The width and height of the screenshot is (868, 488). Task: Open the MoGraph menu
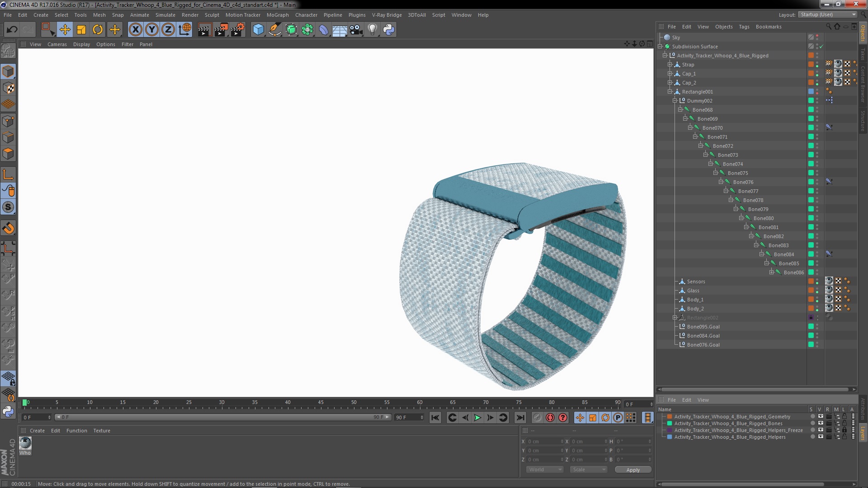click(x=277, y=15)
